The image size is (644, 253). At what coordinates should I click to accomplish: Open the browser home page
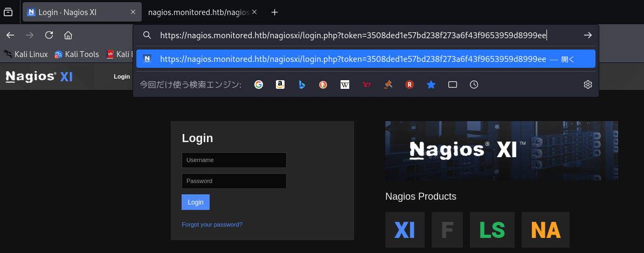[x=68, y=36]
